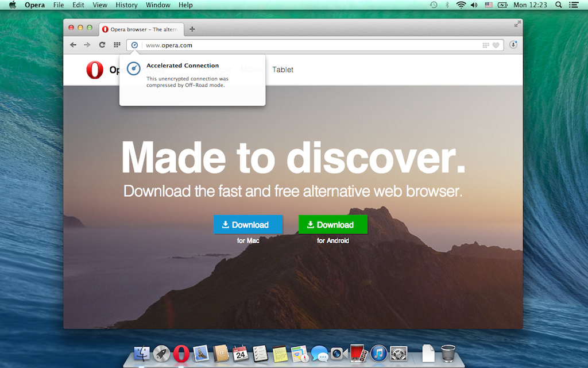Click the forward navigation arrow
This screenshot has width=588, height=368.
(x=87, y=45)
